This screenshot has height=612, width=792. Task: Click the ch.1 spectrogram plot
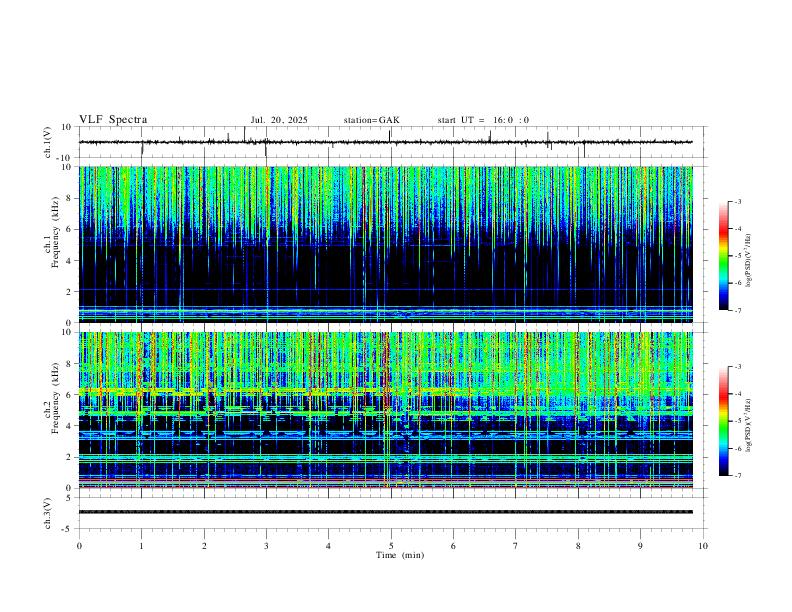click(x=385, y=244)
